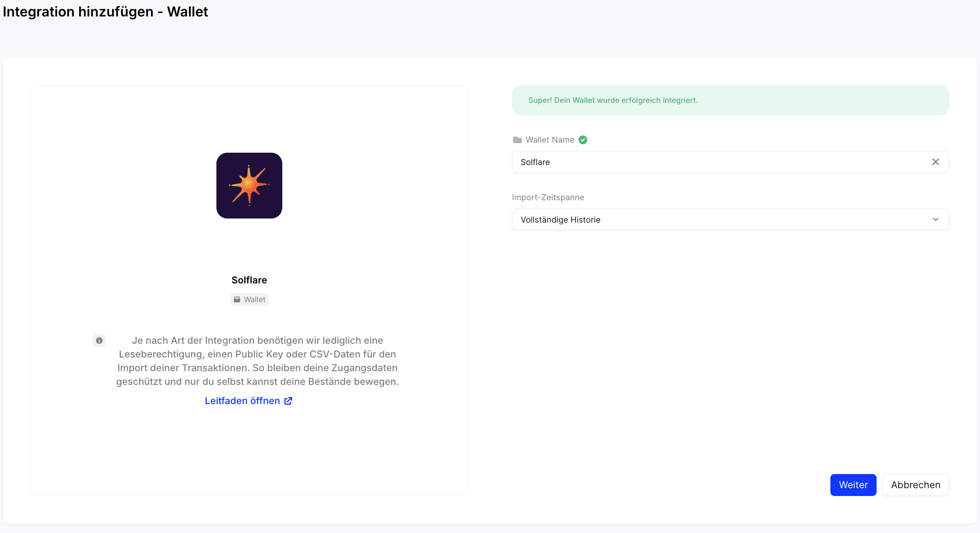The image size is (980, 533).
Task: Open the Leitfaden öffnen link
Action: tap(242, 401)
